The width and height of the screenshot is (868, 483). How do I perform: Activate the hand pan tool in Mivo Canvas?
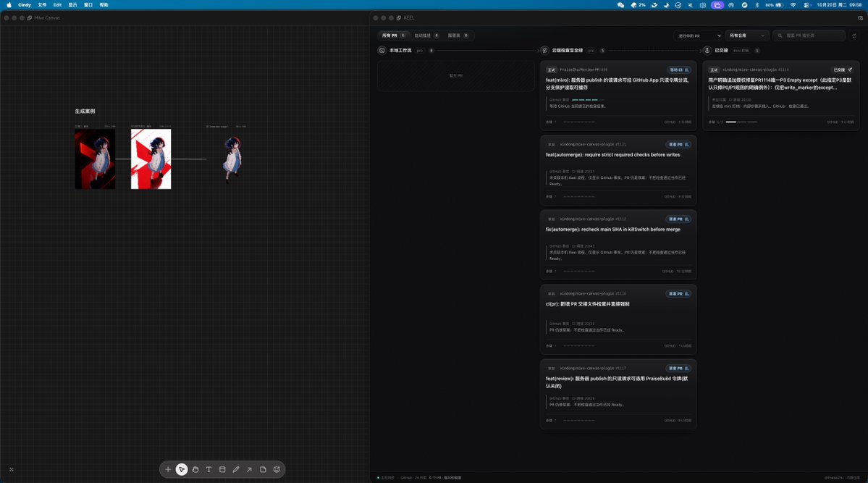pos(195,470)
